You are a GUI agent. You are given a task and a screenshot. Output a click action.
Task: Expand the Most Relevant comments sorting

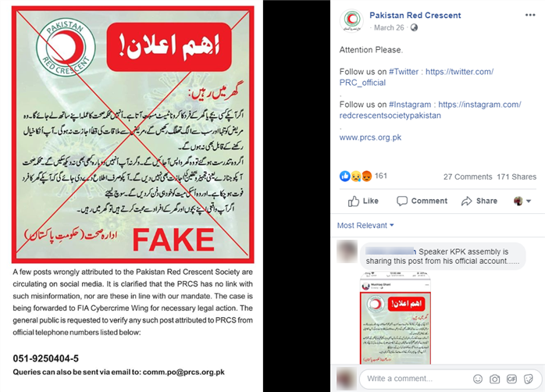pyautogui.click(x=365, y=225)
